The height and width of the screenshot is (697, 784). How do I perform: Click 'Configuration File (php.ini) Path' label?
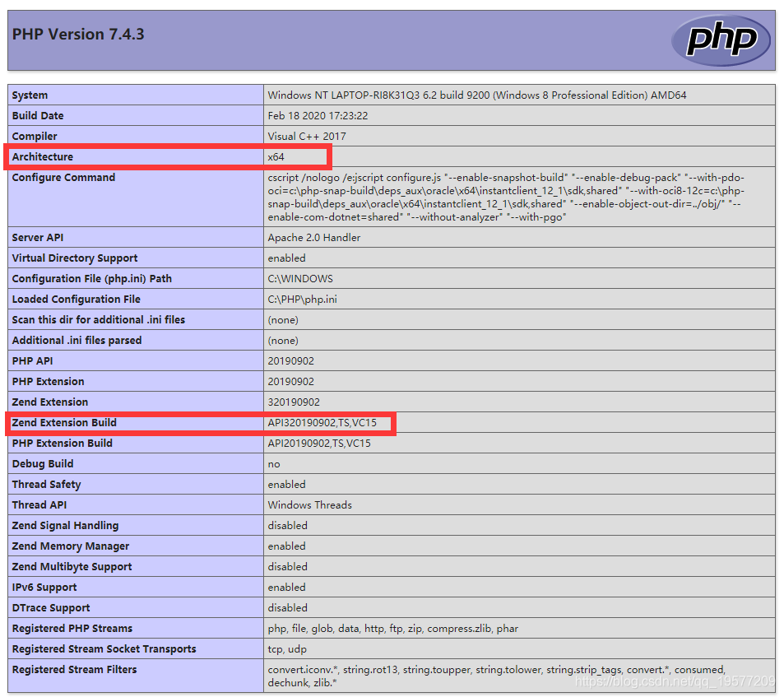coord(92,278)
